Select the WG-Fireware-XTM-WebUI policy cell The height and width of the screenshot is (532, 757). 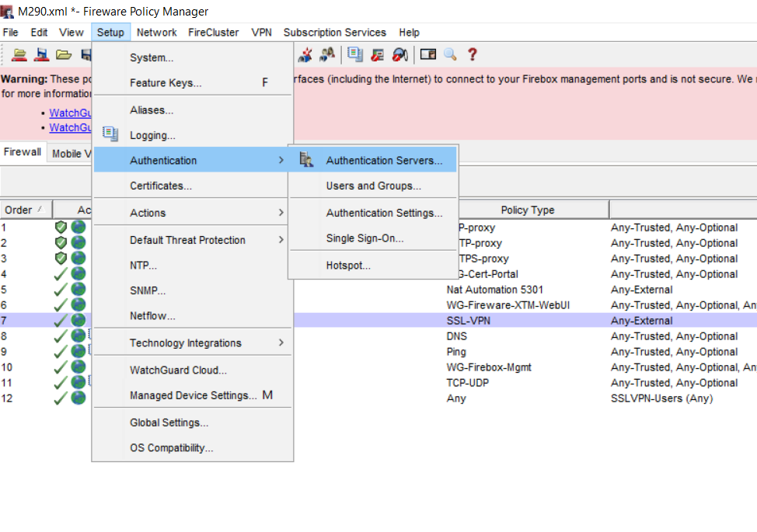pyautogui.click(x=508, y=304)
